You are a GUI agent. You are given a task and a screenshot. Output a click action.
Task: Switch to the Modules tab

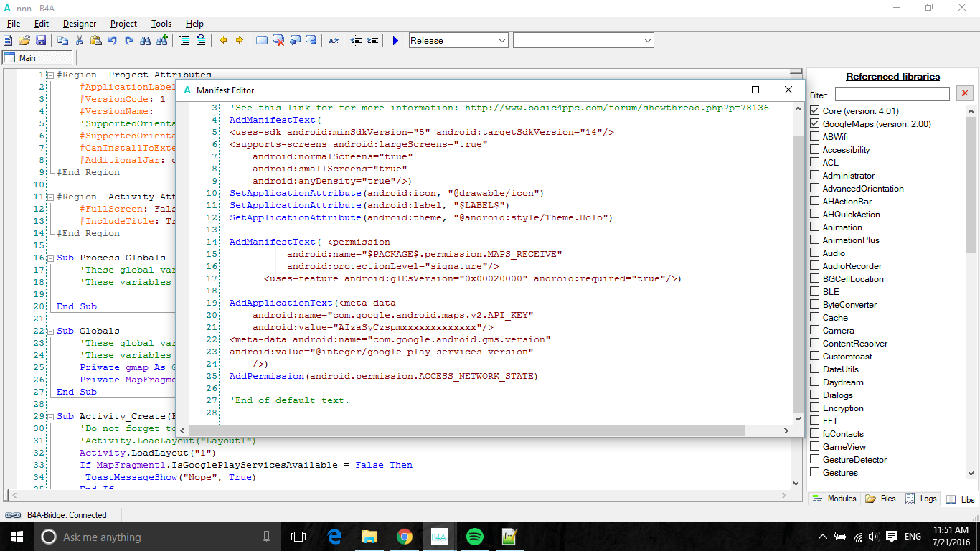click(834, 499)
